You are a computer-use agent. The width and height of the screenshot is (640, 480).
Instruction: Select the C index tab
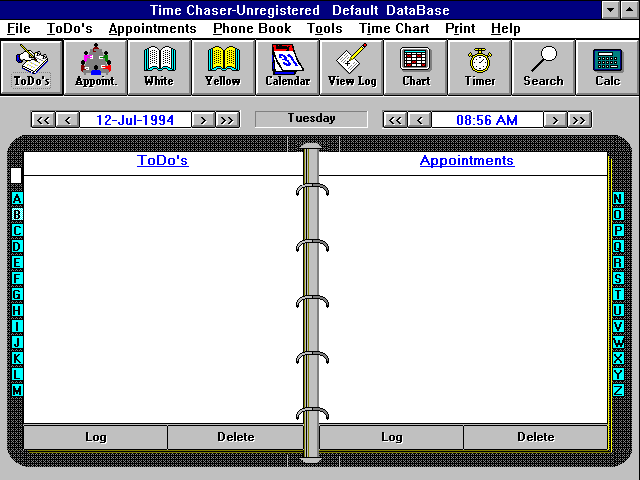(x=17, y=231)
